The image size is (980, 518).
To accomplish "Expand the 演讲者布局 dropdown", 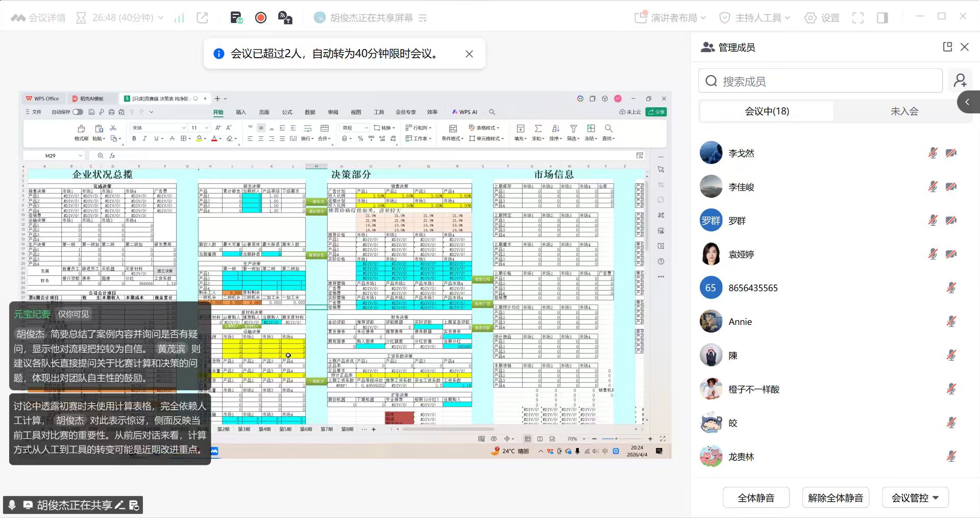I will tap(670, 18).
